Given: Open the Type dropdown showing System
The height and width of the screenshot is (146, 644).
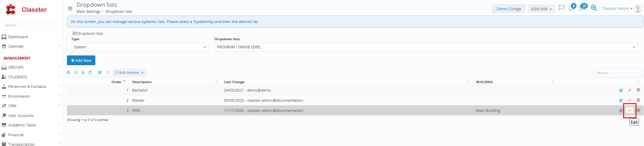Looking at the screenshot, I should coord(140,47).
